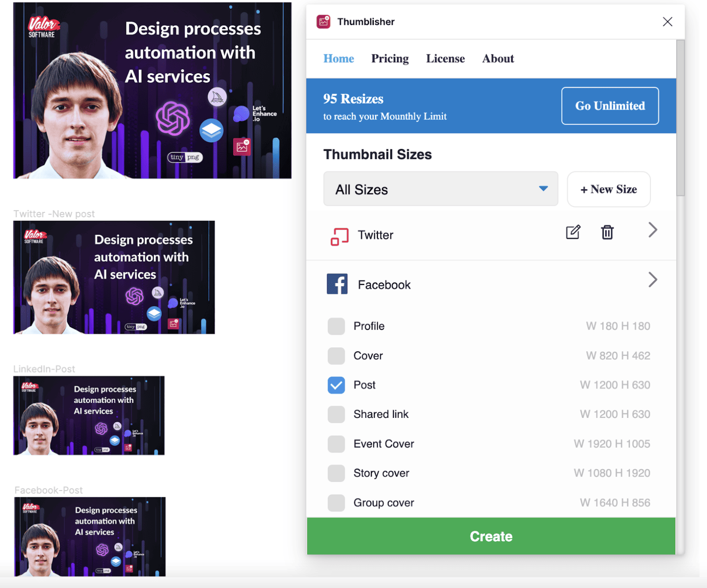This screenshot has height=588, width=707.
Task: Click the Go Unlimited button
Action: [x=610, y=106]
